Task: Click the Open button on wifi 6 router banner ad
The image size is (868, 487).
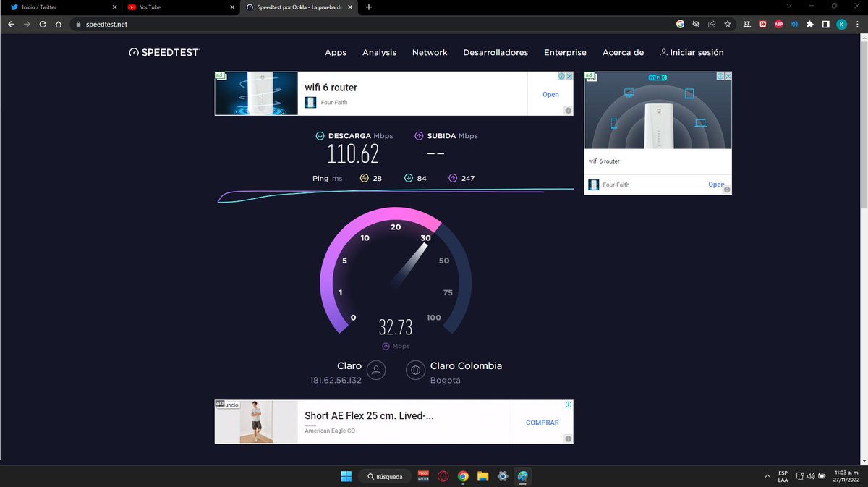Action: [x=550, y=94]
